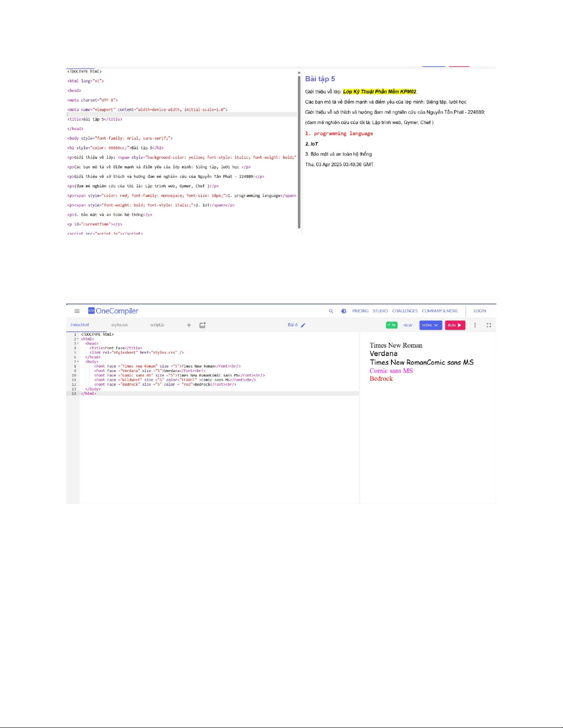Click the LOGIN link
The height and width of the screenshot is (728, 563).
tap(480, 311)
